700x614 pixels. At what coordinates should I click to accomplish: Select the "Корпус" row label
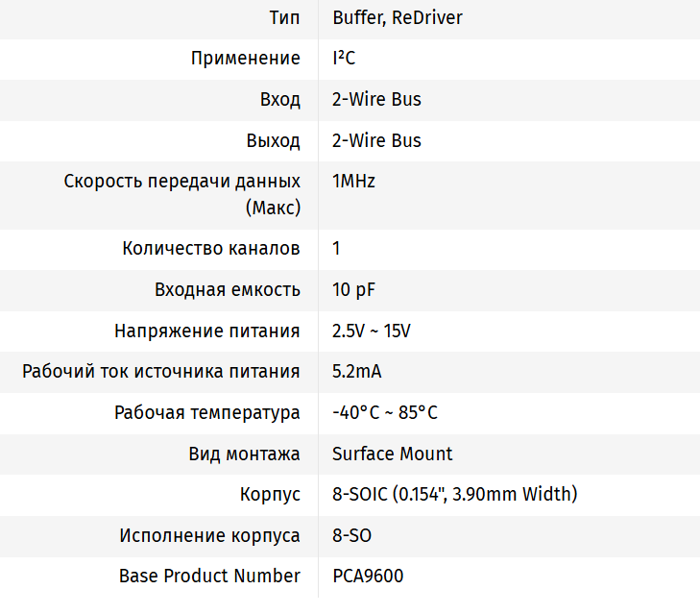(x=270, y=495)
